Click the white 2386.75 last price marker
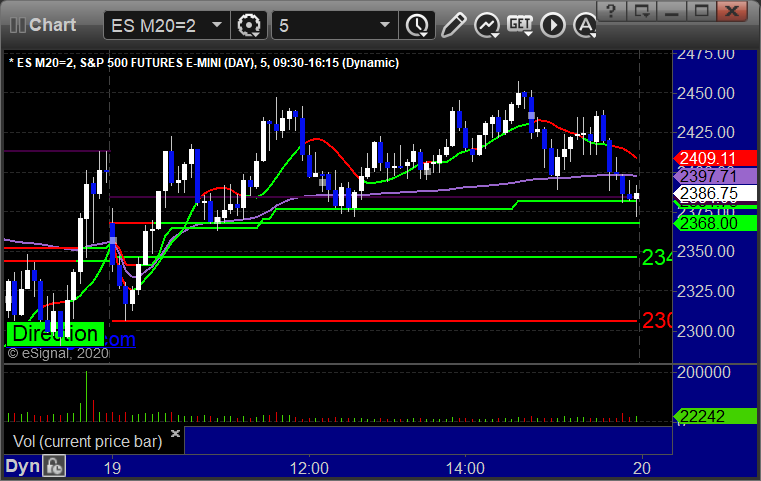This screenshot has width=761, height=481. click(x=714, y=193)
